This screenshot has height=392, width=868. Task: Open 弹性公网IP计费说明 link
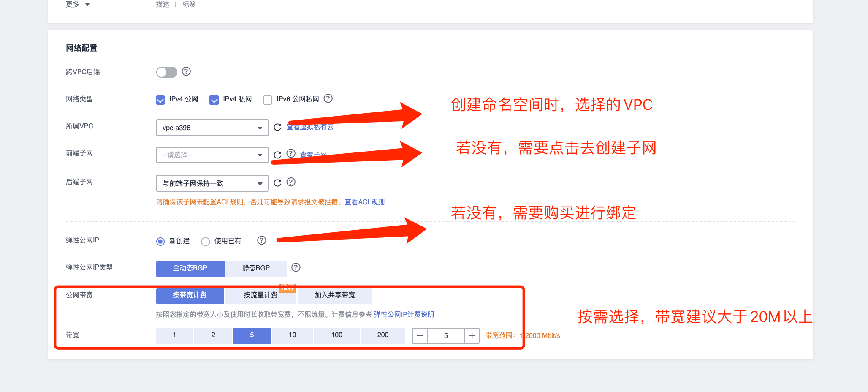[404, 314]
